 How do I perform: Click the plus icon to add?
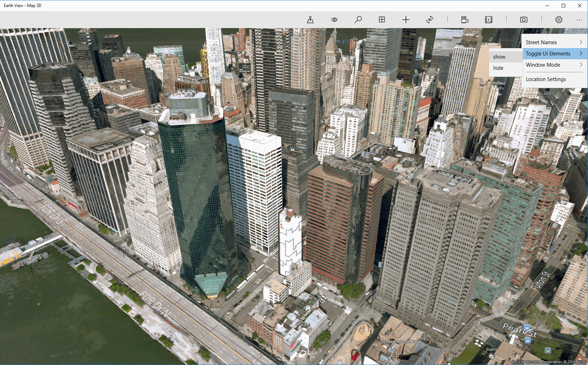pyautogui.click(x=406, y=20)
